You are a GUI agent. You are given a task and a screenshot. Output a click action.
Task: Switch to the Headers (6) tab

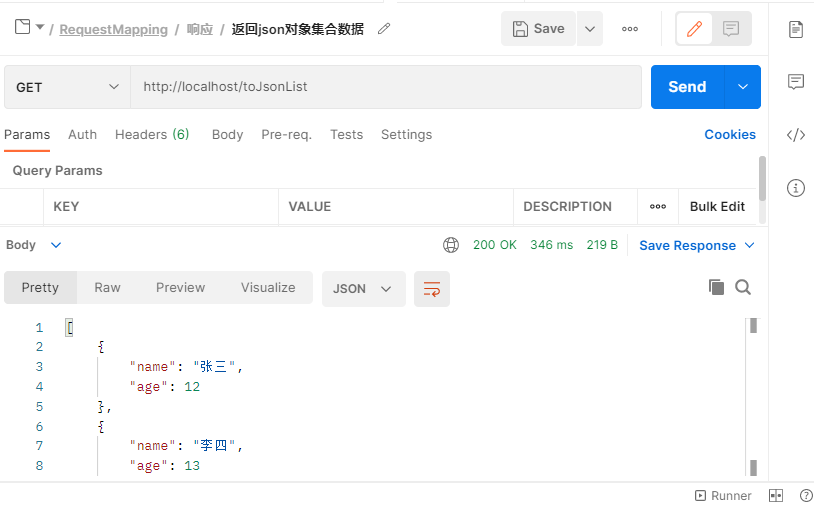[x=152, y=135]
